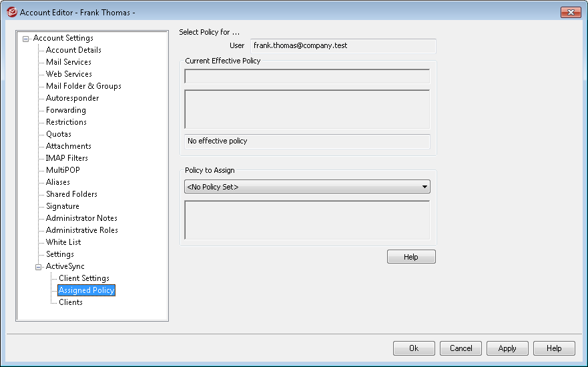This screenshot has width=588, height=367.
Task: Select Client Settings under ActiveSync
Action: click(84, 278)
